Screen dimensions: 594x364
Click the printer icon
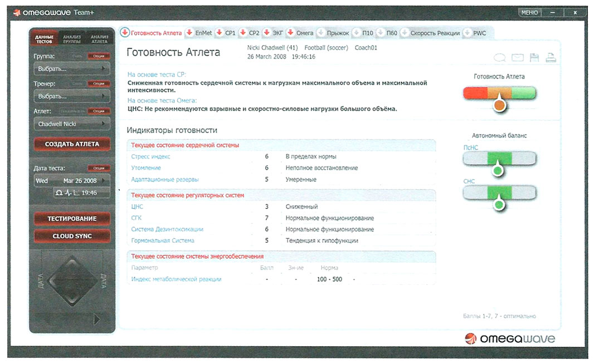pyautogui.click(x=551, y=57)
